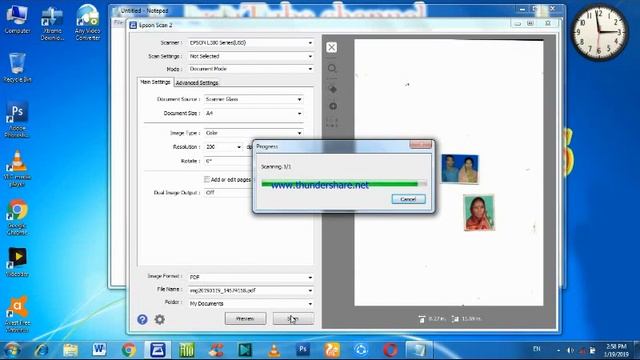
Task: Open Avast Free Antivirus desktop shortcut
Action: point(17,313)
